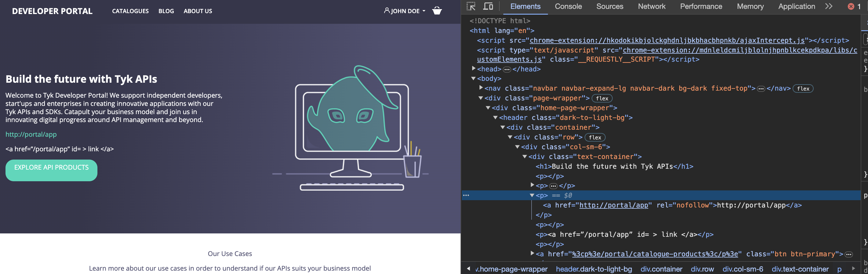The image size is (868, 274).
Task: Switch to the Elements tab
Action: 525,6
